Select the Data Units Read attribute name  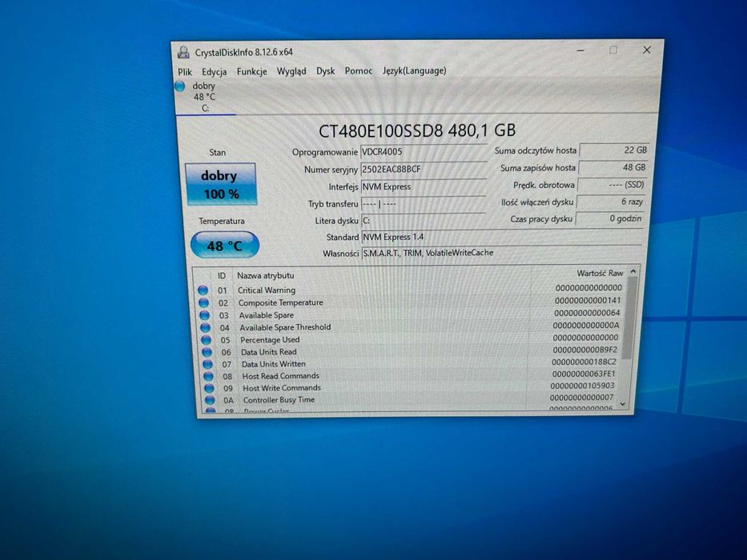(x=269, y=352)
